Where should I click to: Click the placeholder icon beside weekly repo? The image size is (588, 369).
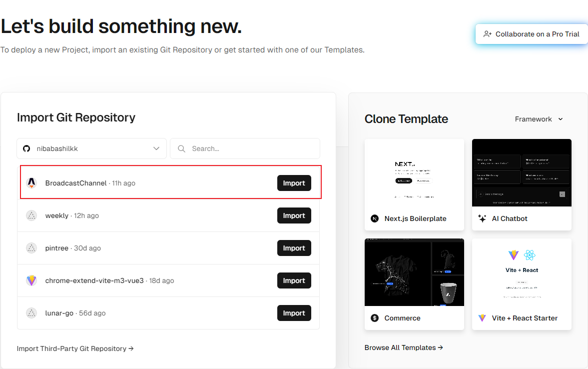tap(31, 215)
